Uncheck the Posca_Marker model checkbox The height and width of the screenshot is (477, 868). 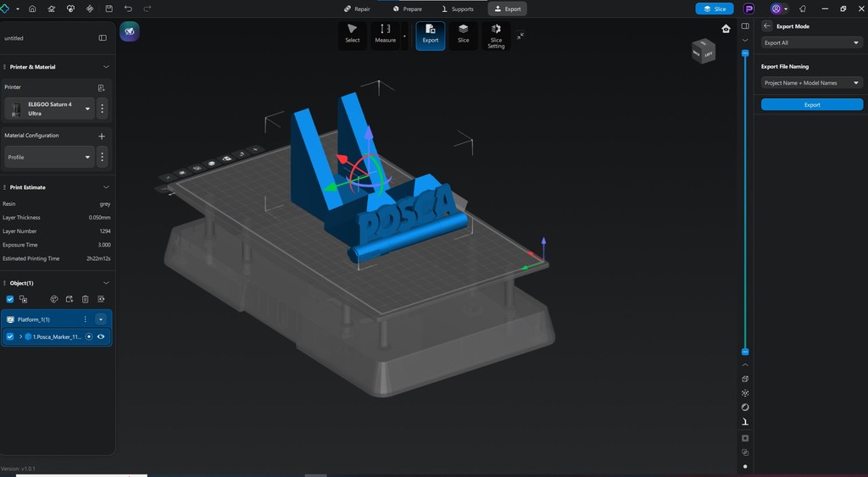(x=10, y=336)
